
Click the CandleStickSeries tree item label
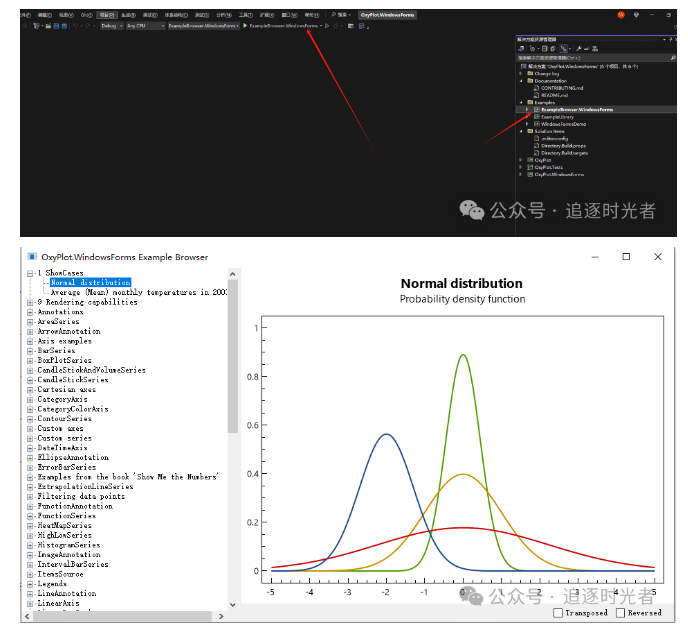(x=73, y=380)
